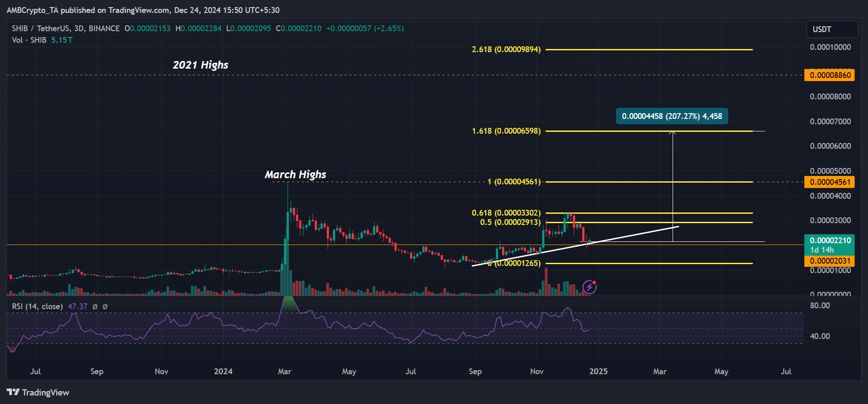Click the purple lightning bolt icon
This screenshot has height=404, width=868.
pos(589,287)
